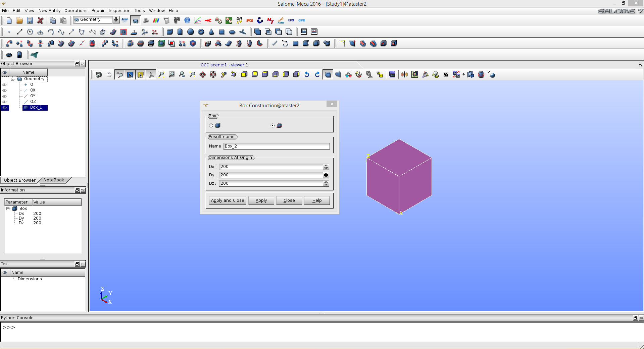Select the dimensions-at-origin box radio button

[273, 125]
